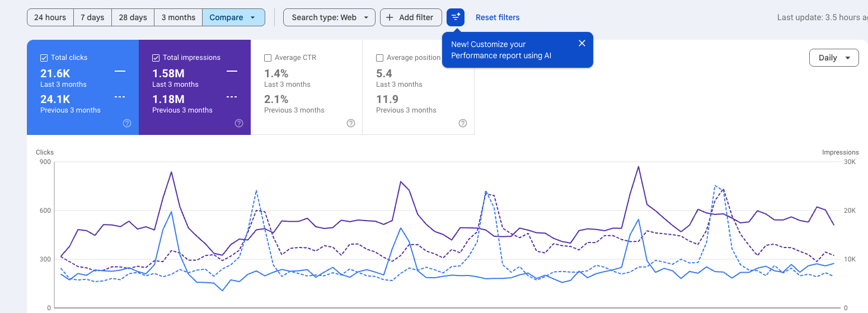
Task: Close the AI Performance report tooltip
Action: (x=582, y=43)
